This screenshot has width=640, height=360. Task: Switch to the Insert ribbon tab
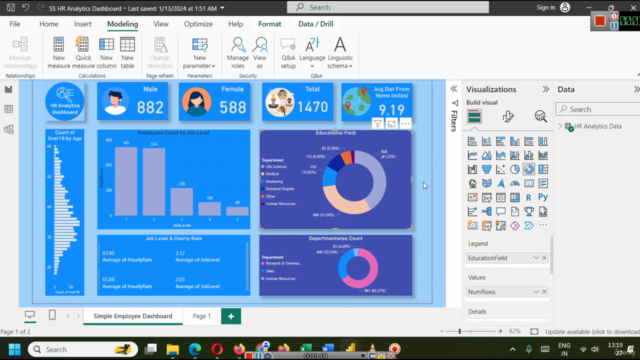pyautogui.click(x=83, y=24)
